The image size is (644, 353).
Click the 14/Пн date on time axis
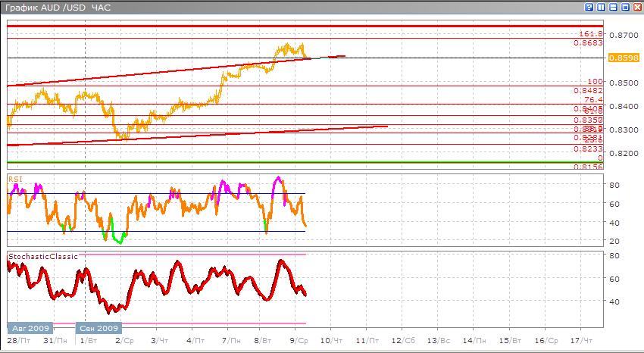click(x=474, y=342)
